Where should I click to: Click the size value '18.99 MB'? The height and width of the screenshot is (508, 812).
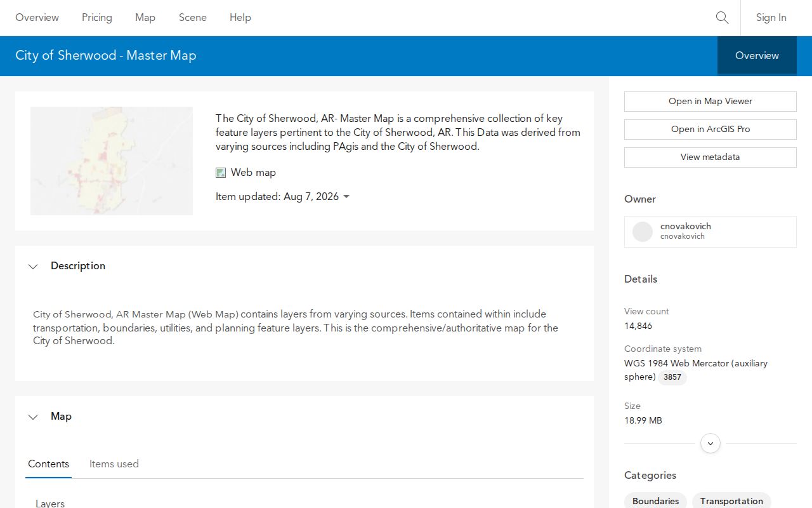click(643, 421)
